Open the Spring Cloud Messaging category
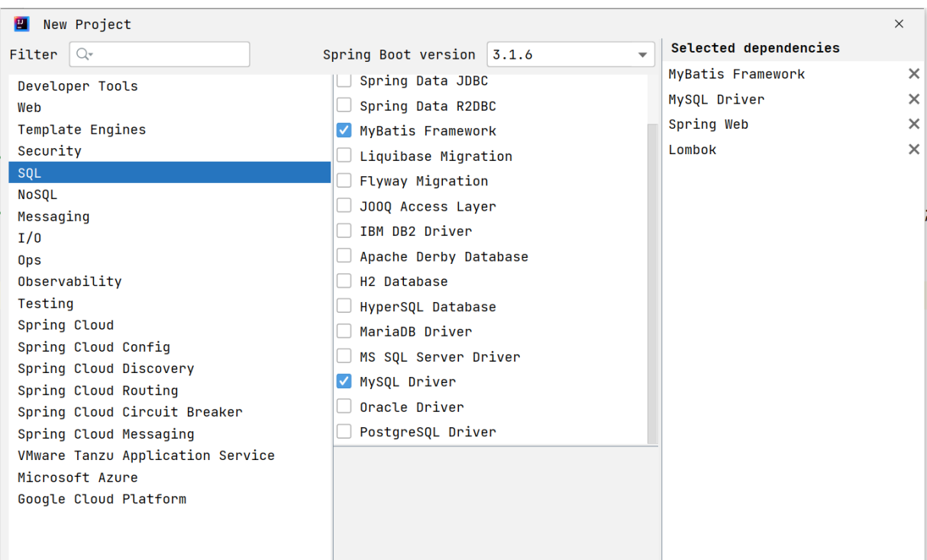 pos(170,434)
